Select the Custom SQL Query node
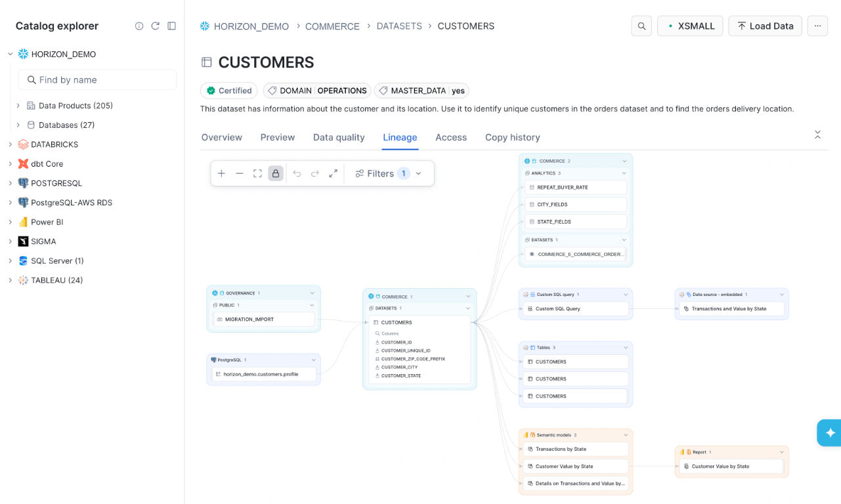This screenshot has width=841, height=504. (x=576, y=308)
